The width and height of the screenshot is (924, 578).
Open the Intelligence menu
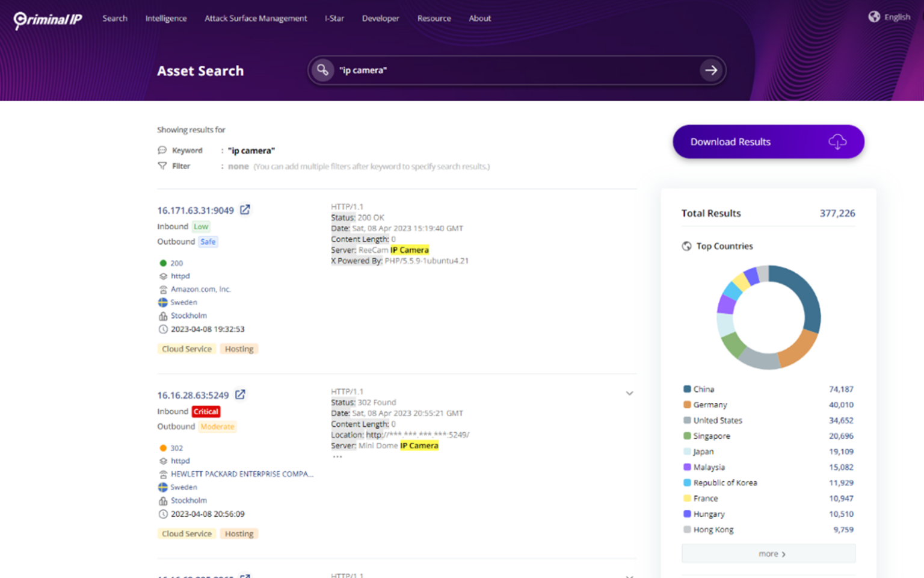coord(166,18)
